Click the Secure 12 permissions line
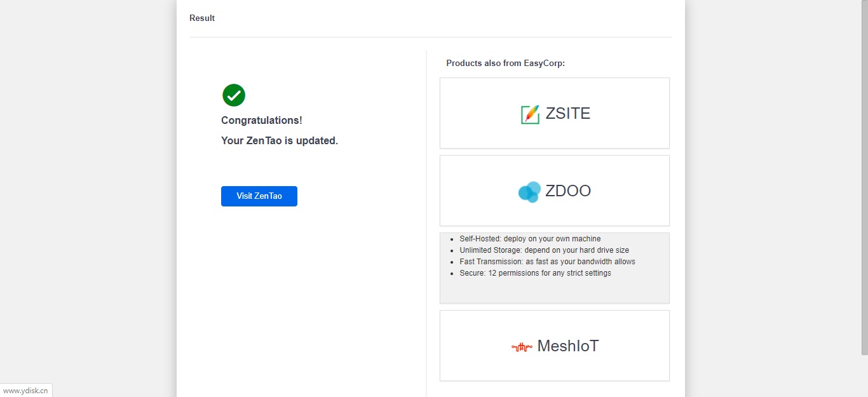Viewport: 868px width, 397px height. [535, 273]
